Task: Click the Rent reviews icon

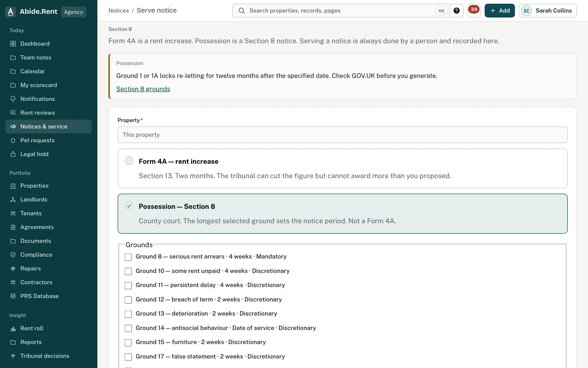Action: [x=13, y=113]
